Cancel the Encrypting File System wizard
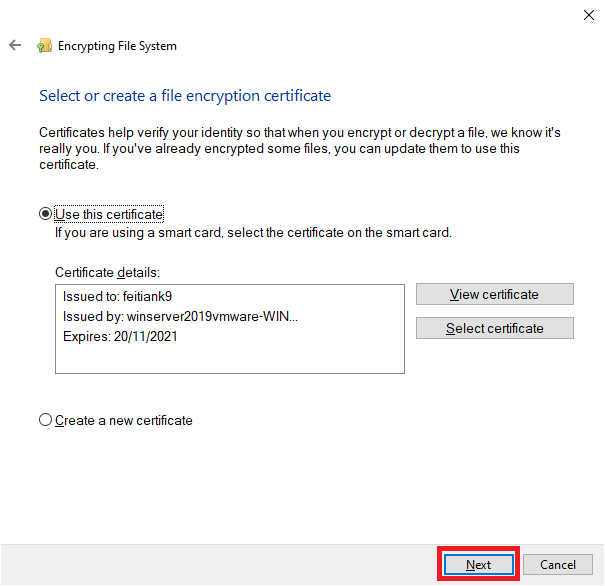605x586 pixels. (558, 565)
